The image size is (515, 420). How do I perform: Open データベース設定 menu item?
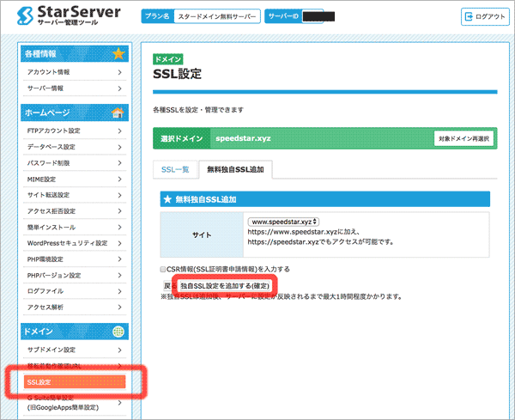point(75,147)
